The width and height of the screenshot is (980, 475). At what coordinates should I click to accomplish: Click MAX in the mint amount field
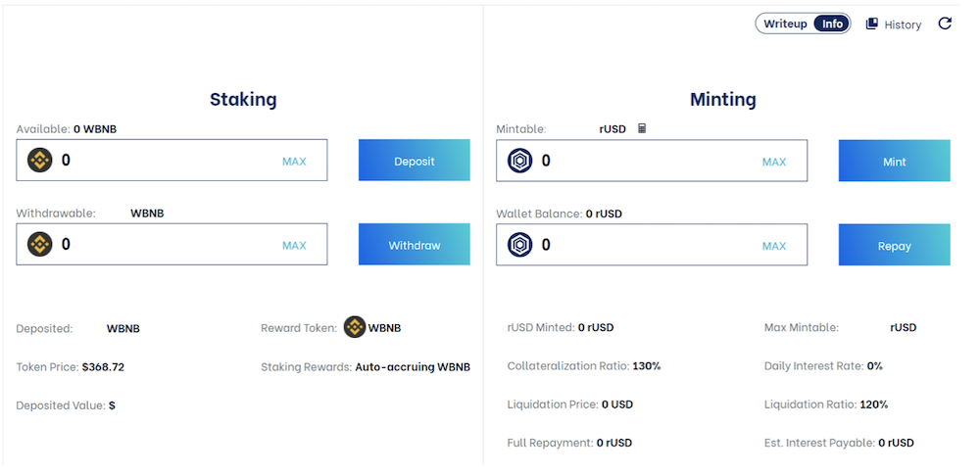(x=774, y=162)
